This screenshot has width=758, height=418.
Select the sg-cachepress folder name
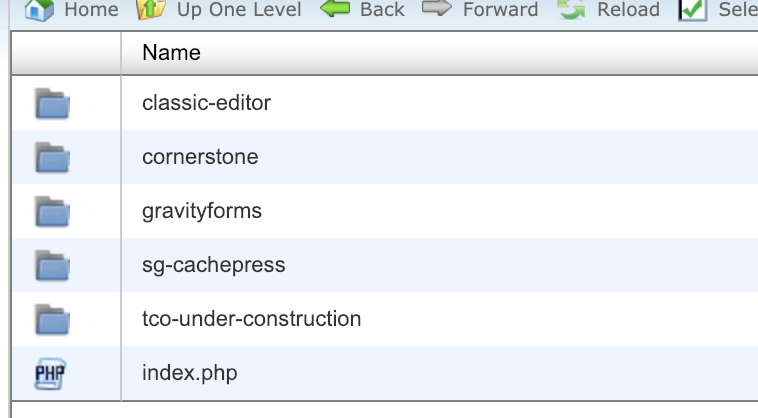(x=214, y=265)
